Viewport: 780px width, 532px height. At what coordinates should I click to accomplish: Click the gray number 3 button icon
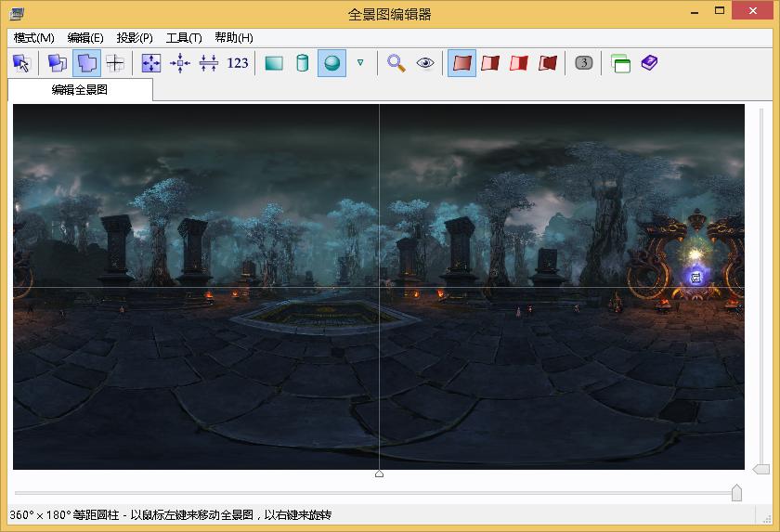pyautogui.click(x=583, y=62)
